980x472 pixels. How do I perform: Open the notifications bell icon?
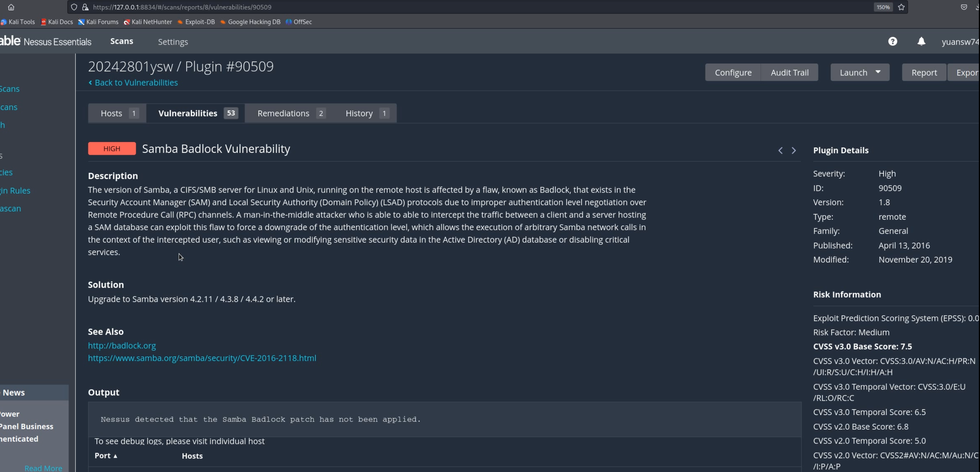[x=921, y=42]
